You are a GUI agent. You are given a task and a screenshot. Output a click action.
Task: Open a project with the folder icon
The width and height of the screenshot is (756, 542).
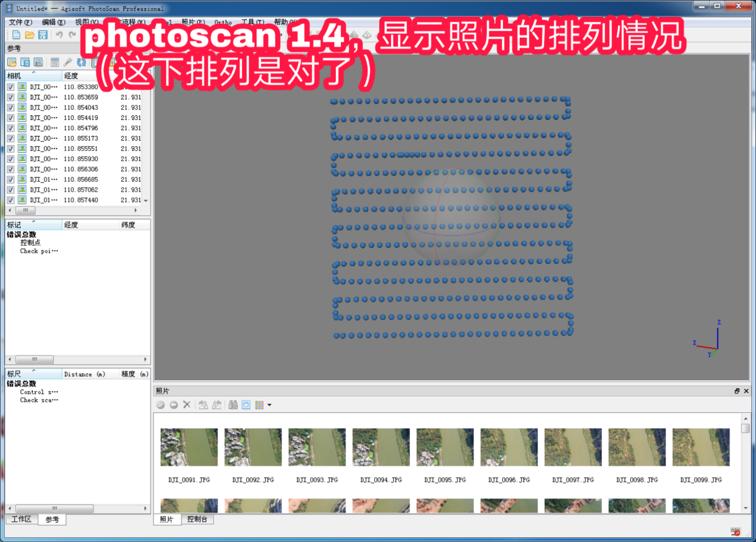(30, 35)
